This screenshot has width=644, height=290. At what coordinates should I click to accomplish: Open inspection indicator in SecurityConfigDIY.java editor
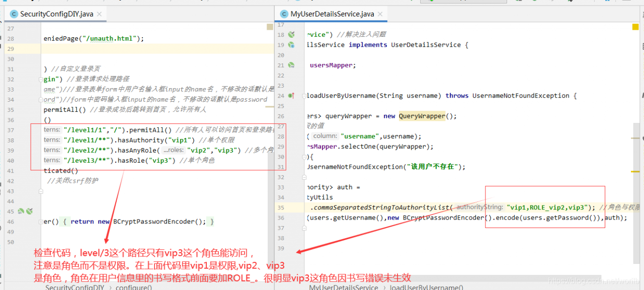270,27
